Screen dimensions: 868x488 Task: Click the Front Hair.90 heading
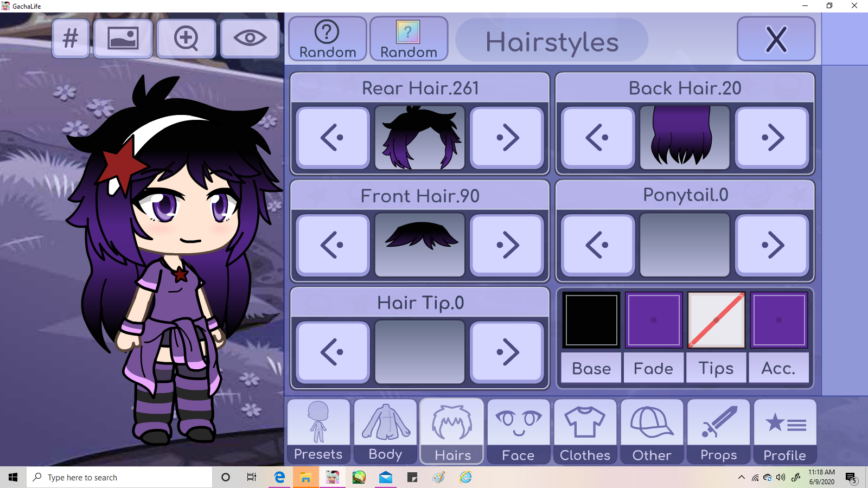coord(420,196)
